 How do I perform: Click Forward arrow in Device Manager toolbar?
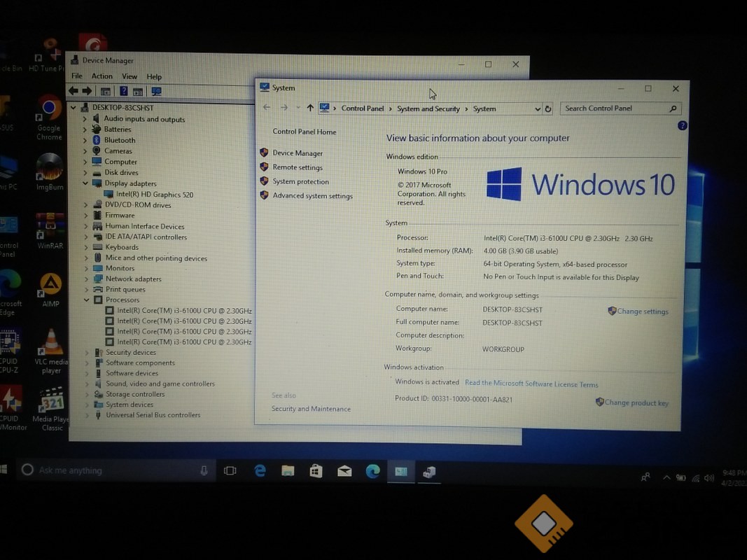pyautogui.click(x=87, y=91)
